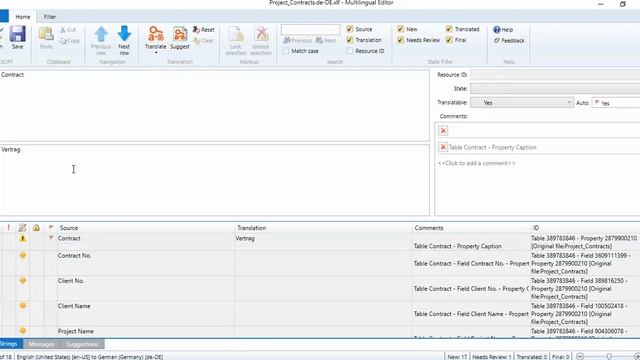Delete the empty first comment
640x360 pixels.
[443, 131]
